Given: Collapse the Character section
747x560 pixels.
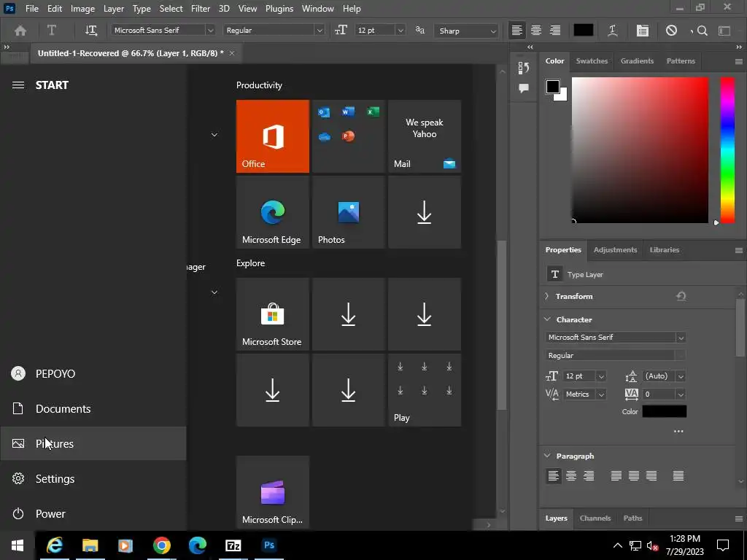Looking at the screenshot, I should 547,319.
